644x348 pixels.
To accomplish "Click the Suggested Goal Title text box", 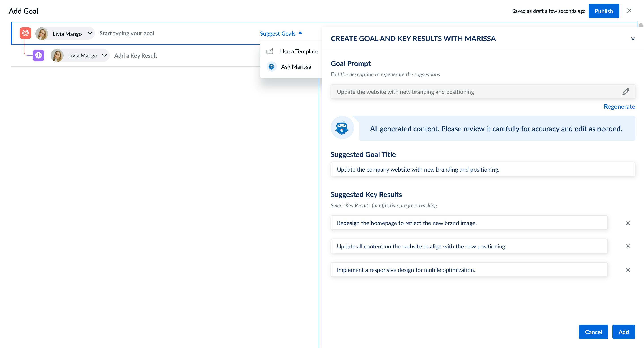I will 483,169.
